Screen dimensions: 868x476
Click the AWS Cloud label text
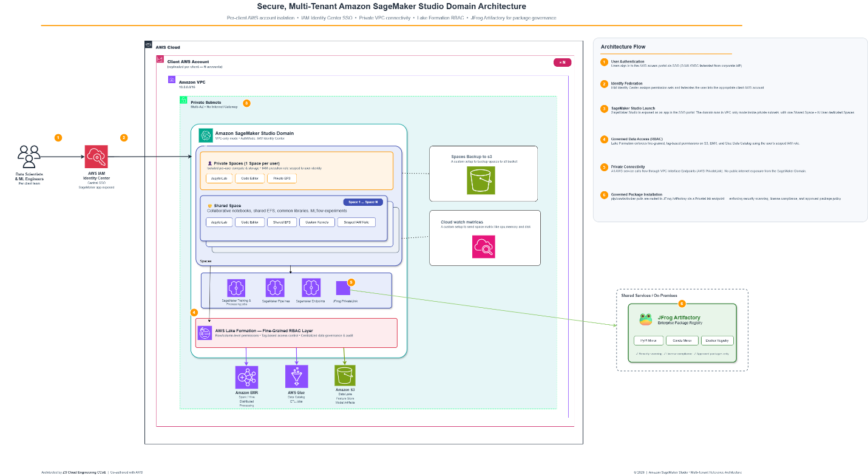(x=168, y=47)
